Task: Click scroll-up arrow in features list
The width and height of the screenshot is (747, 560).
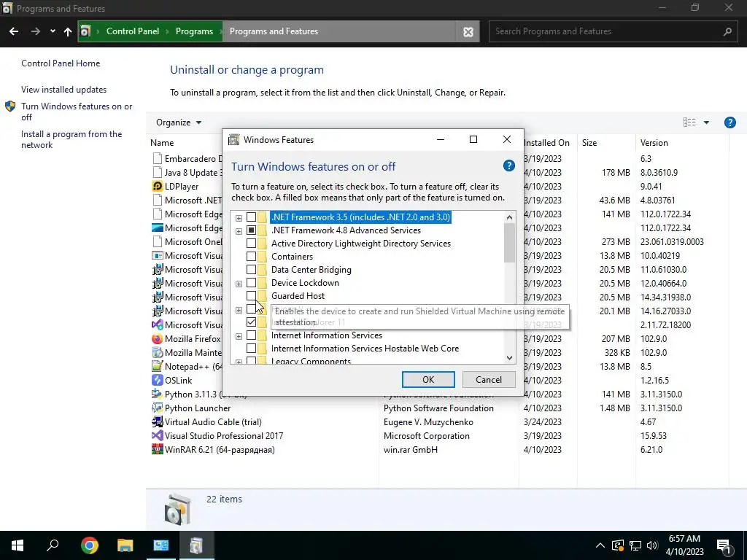Action: pyautogui.click(x=509, y=217)
